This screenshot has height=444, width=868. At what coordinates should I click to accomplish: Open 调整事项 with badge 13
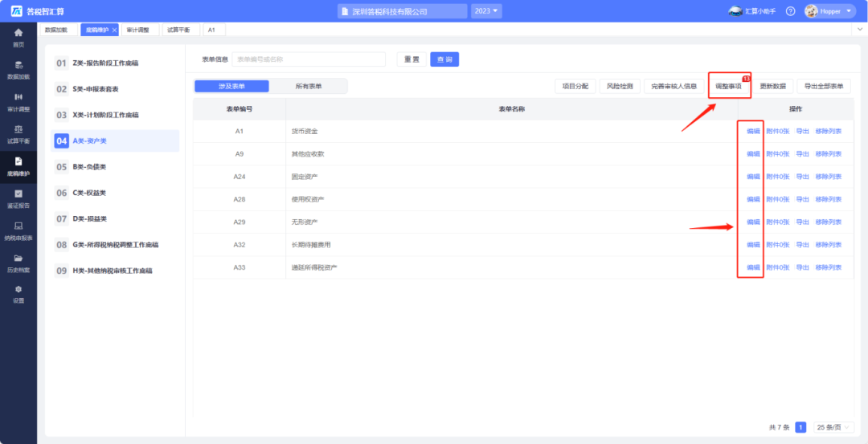click(x=728, y=86)
